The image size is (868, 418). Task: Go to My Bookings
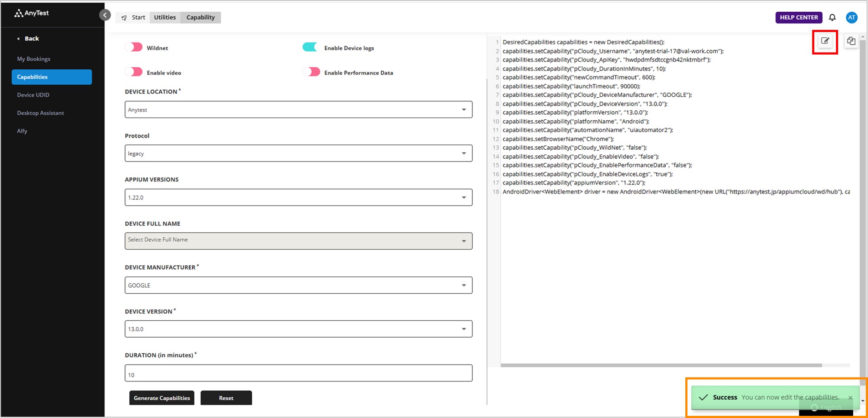click(34, 59)
